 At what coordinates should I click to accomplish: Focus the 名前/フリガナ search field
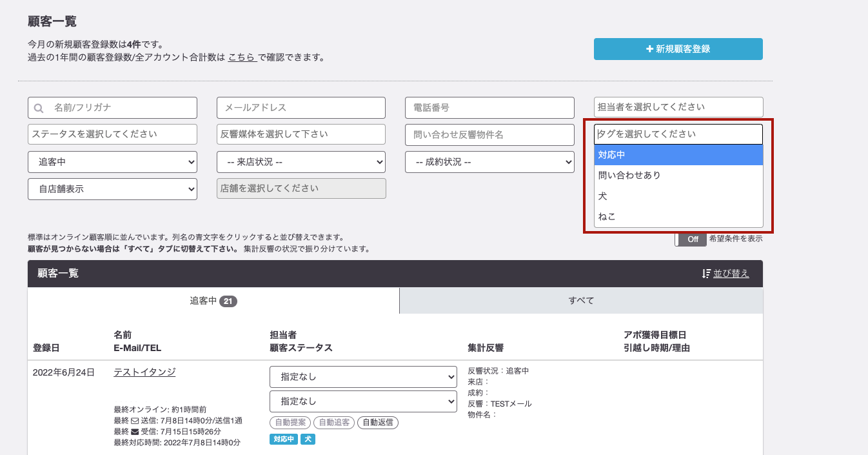(113, 107)
